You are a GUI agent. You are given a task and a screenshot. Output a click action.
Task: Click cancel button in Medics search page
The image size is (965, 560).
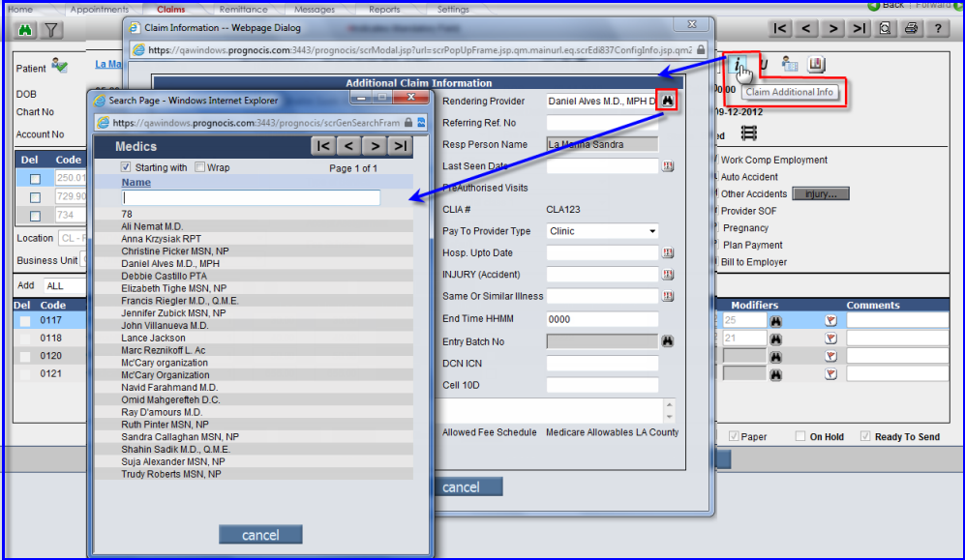pos(260,535)
